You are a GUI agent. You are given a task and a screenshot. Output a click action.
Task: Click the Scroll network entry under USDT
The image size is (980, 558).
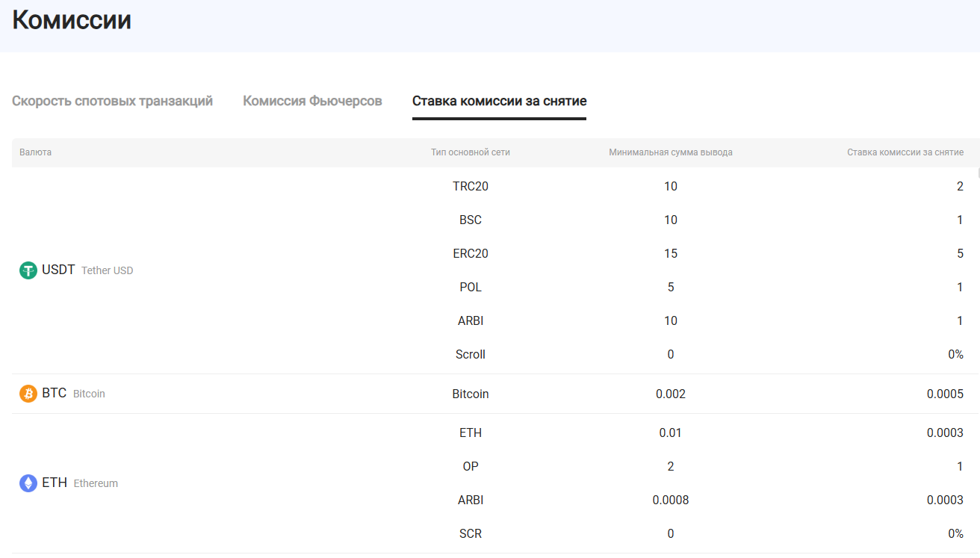coord(471,354)
